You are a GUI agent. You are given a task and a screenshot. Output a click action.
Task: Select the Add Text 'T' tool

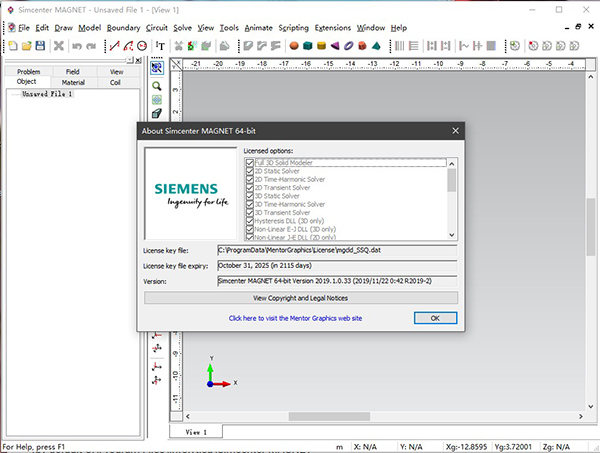[160, 46]
